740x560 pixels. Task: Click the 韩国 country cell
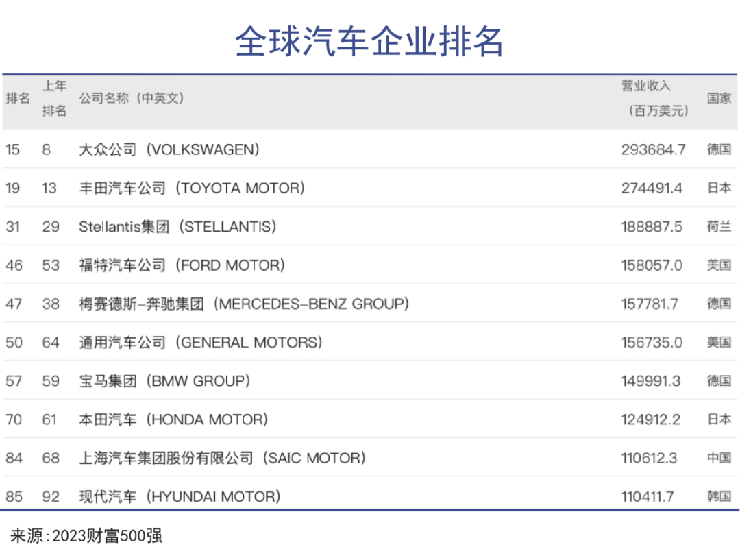[x=719, y=497]
